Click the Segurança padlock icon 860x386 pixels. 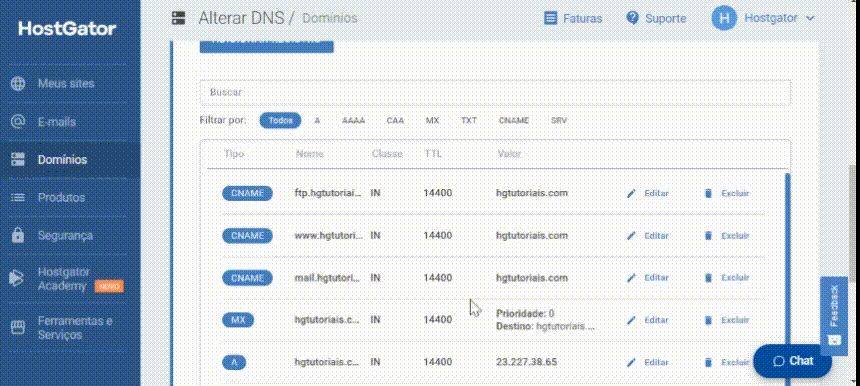click(18, 235)
